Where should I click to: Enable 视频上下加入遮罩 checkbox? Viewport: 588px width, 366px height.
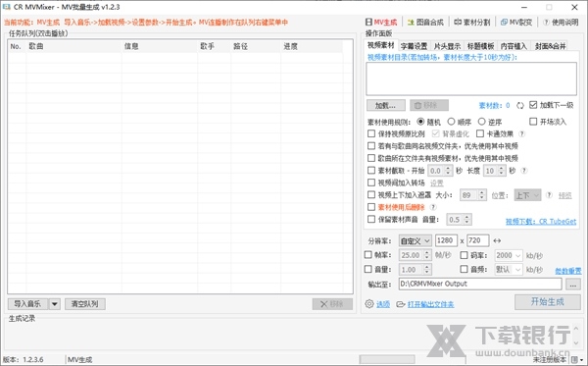click(371, 195)
